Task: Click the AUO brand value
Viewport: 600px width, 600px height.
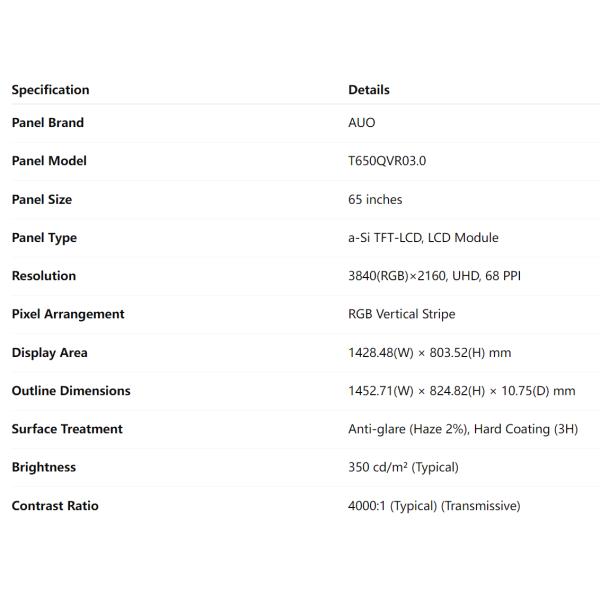Action: [362, 123]
